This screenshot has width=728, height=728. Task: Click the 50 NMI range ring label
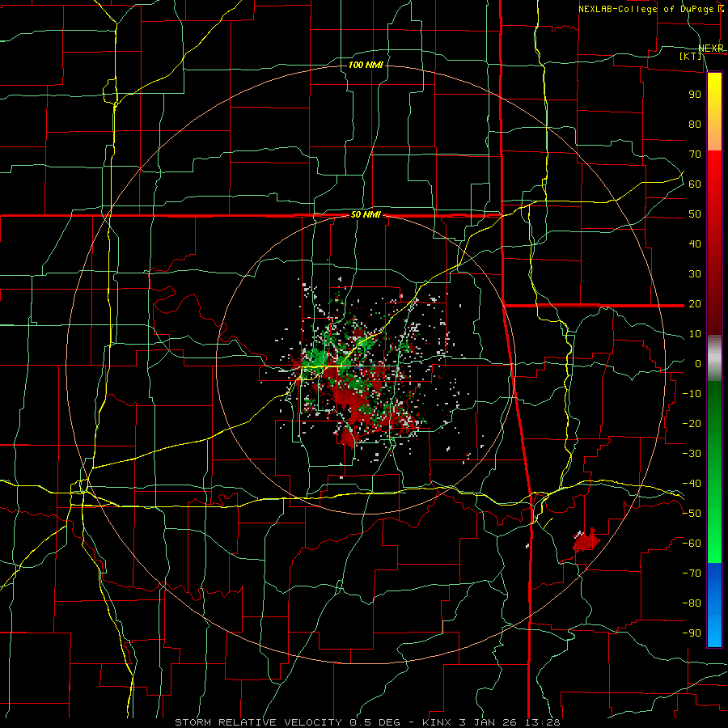[366, 214]
